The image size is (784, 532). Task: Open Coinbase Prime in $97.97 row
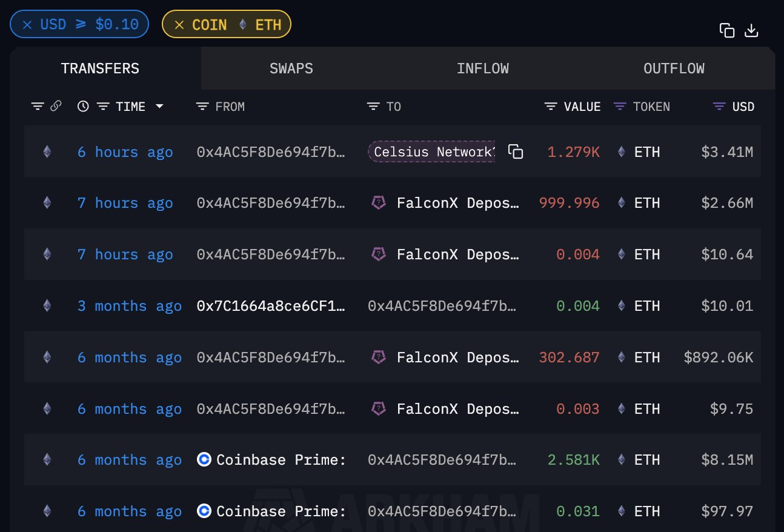(x=281, y=511)
